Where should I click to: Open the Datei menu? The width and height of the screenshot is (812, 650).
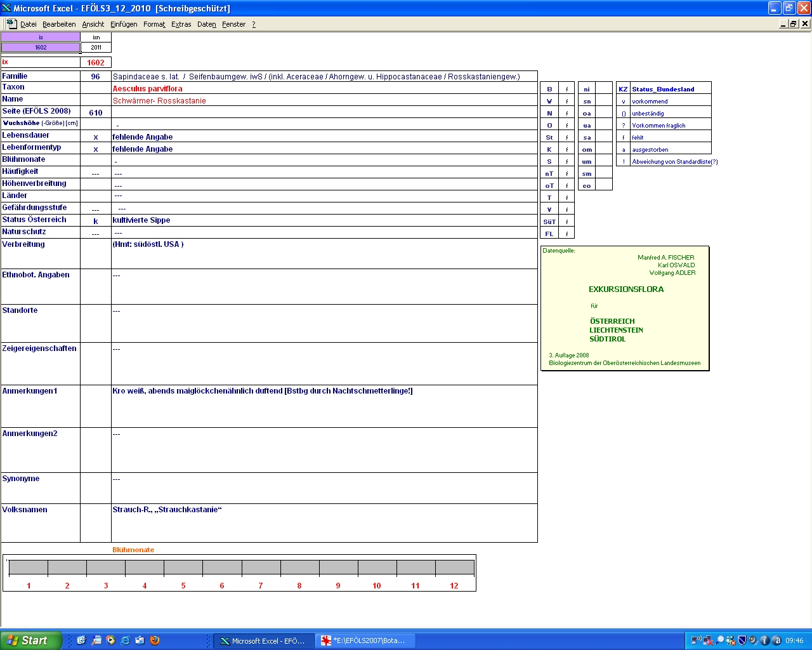(x=29, y=24)
